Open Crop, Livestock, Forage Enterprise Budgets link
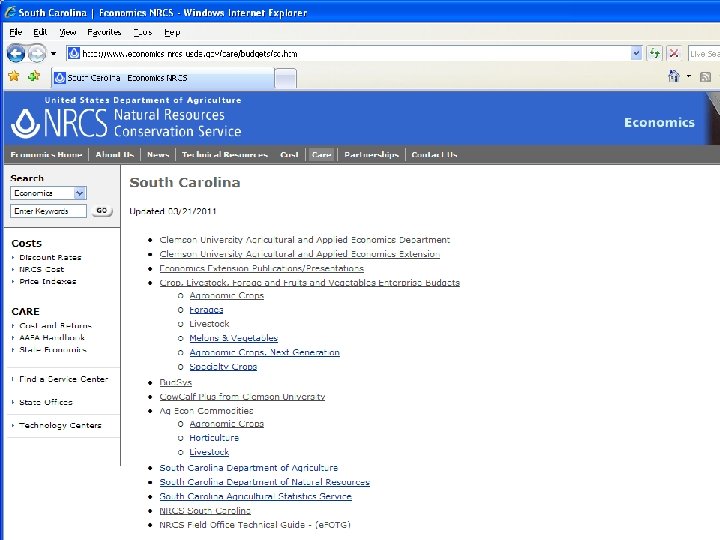The width and height of the screenshot is (720, 540). 309,282
